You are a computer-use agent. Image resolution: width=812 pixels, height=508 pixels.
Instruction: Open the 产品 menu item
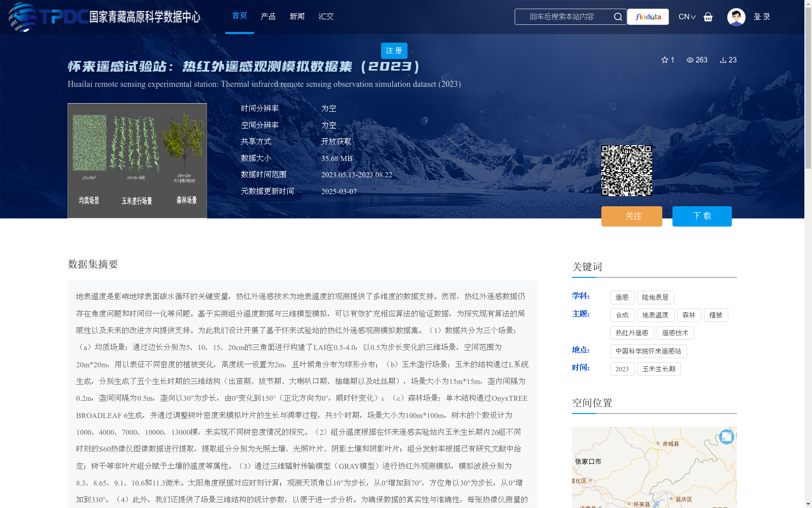coord(268,17)
